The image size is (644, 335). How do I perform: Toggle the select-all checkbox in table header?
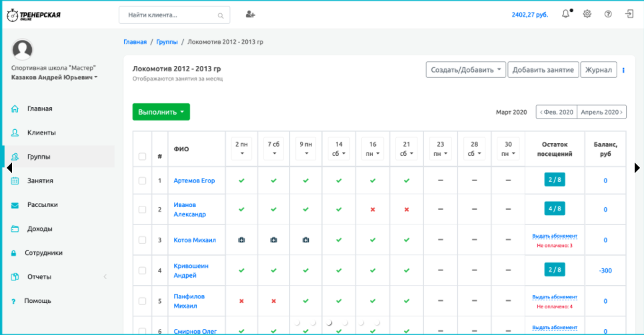(x=142, y=157)
